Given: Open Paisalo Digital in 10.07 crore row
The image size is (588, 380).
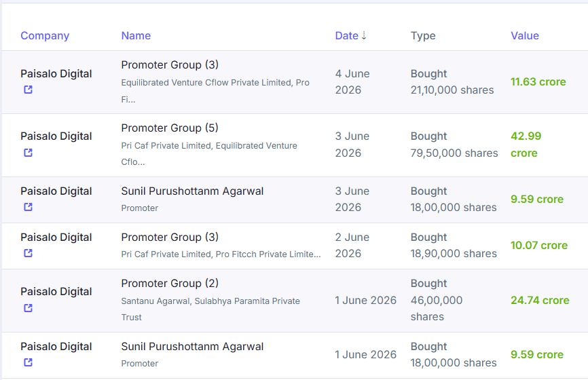Looking at the screenshot, I should click(x=56, y=237).
